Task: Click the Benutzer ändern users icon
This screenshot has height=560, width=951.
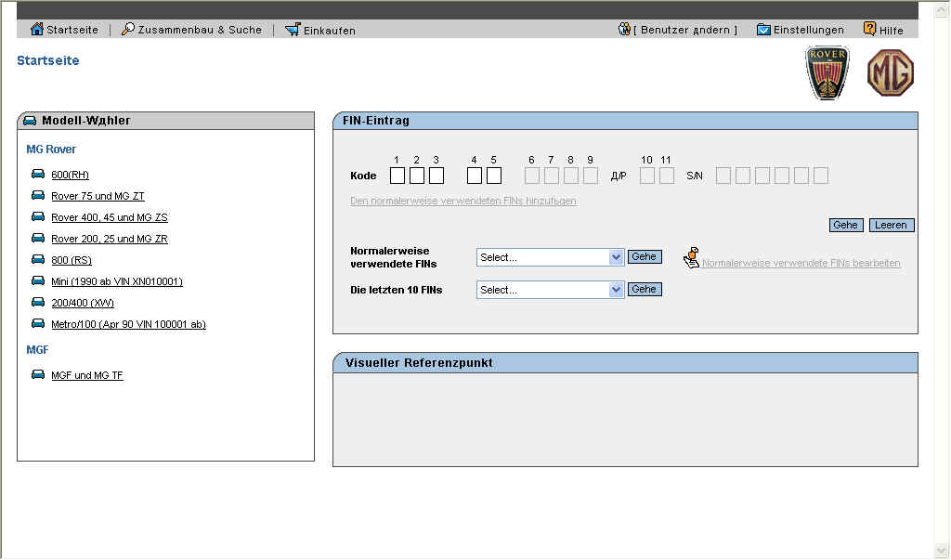Action: [624, 29]
